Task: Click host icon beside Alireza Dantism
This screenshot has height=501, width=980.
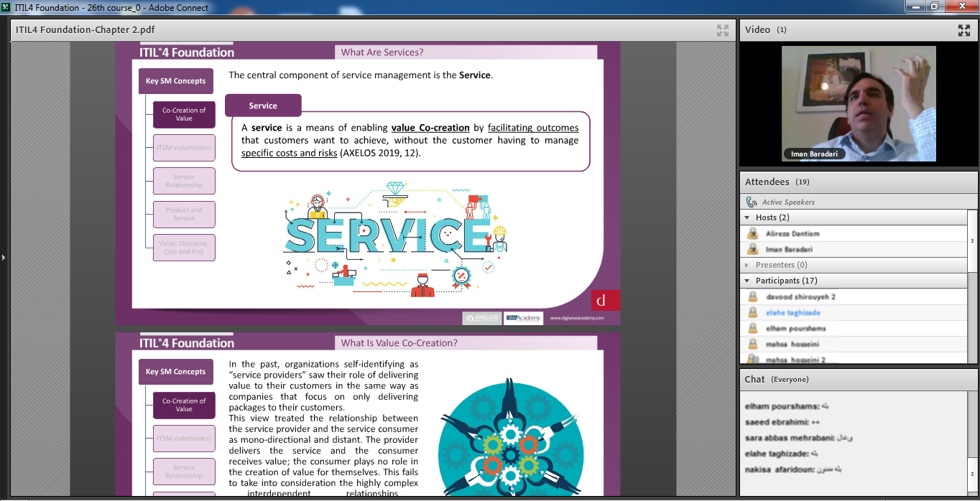Action: tap(753, 233)
